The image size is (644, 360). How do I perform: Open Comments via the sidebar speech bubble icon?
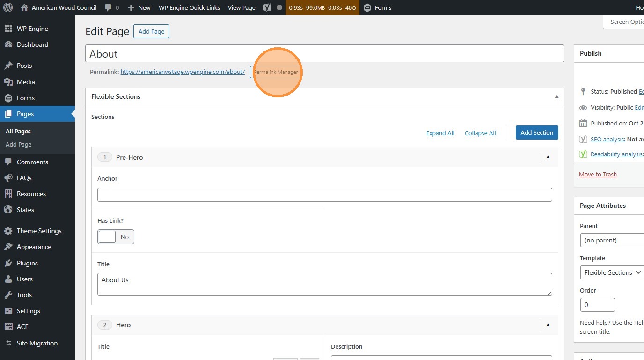(8, 162)
